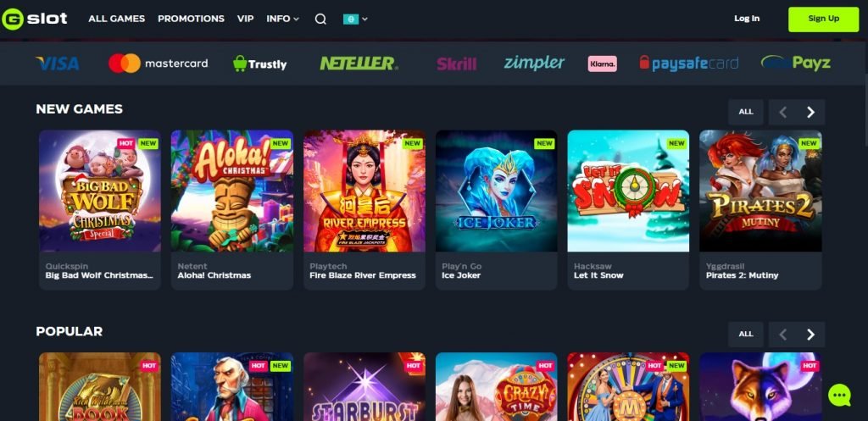868x421 pixels.
Task: Go to next New Games page arrow
Action: point(811,113)
